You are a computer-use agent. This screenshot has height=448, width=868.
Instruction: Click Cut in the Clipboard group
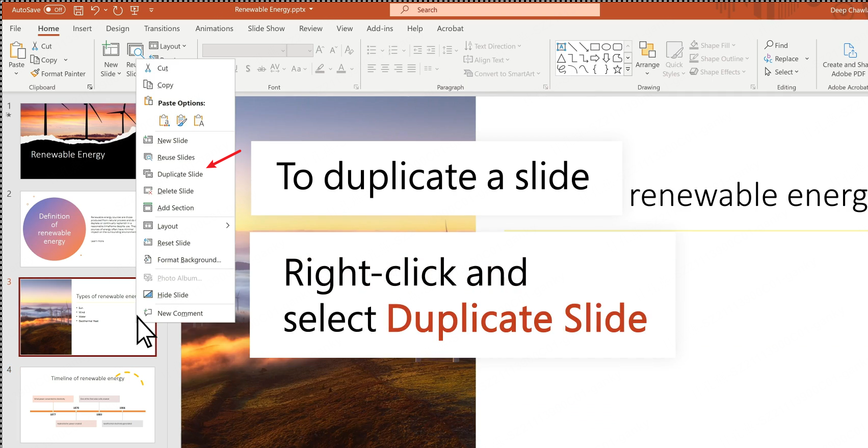(42, 46)
